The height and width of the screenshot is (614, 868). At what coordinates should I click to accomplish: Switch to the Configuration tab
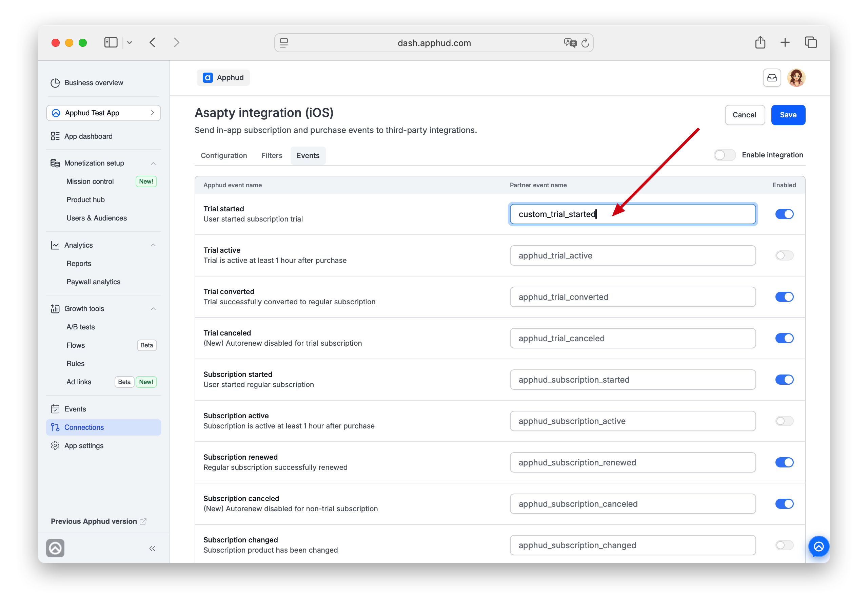[x=224, y=155]
